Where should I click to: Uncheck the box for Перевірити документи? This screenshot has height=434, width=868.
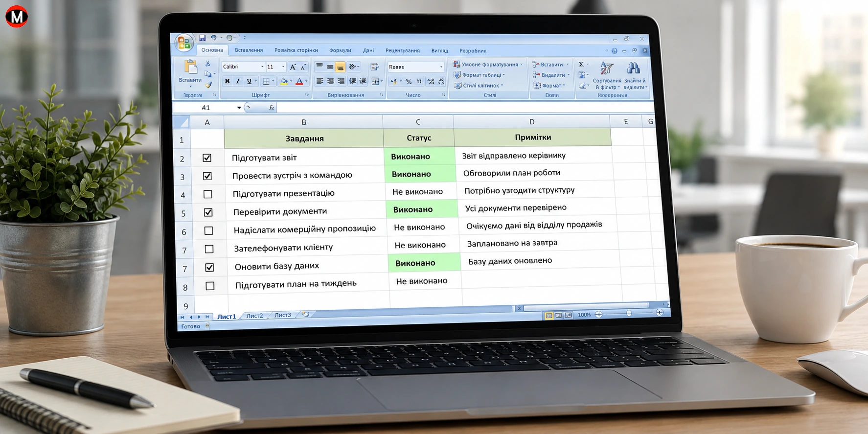[208, 212]
